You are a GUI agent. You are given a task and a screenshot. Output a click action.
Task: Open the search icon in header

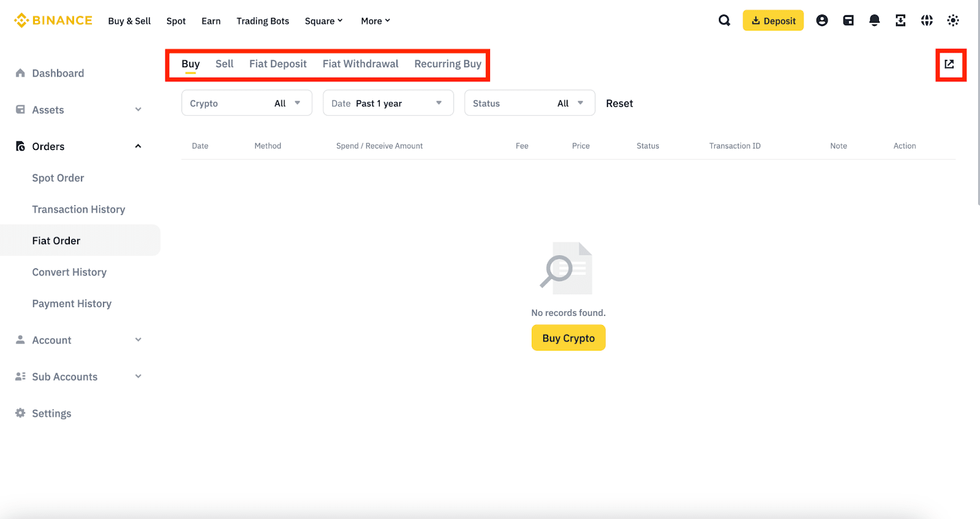724,20
